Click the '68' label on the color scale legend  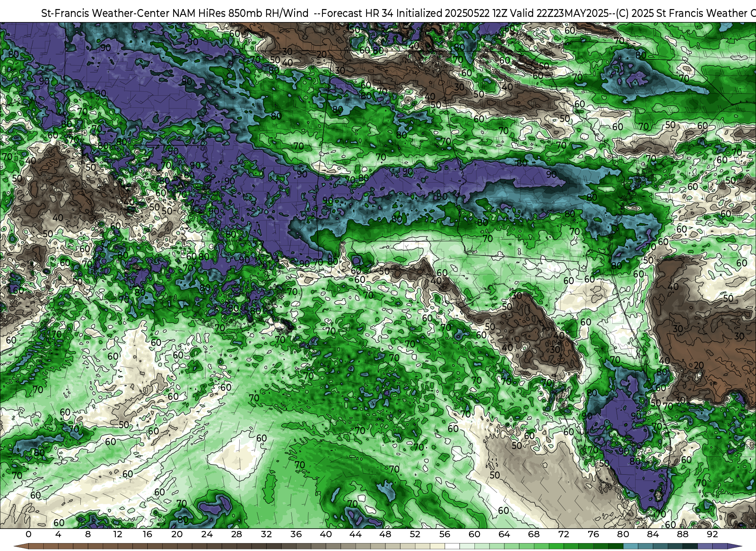pyautogui.click(x=534, y=534)
